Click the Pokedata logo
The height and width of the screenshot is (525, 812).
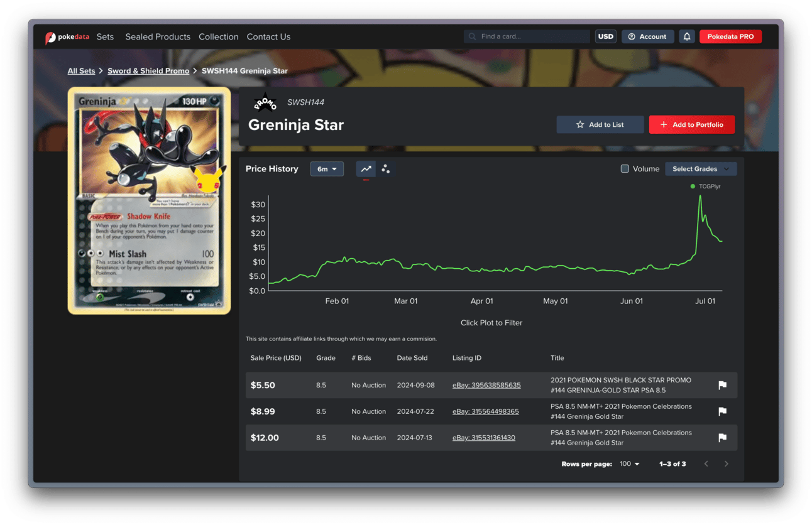point(67,37)
